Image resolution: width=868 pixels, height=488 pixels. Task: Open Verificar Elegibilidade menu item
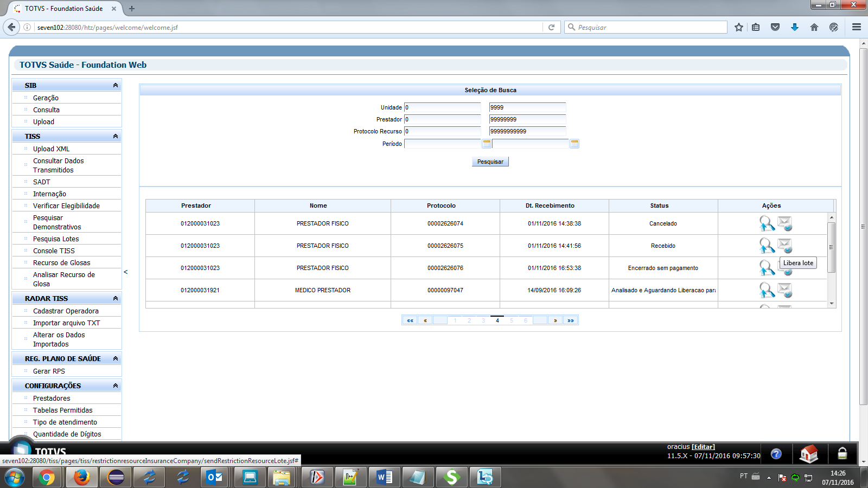click(x=67, y=206)
